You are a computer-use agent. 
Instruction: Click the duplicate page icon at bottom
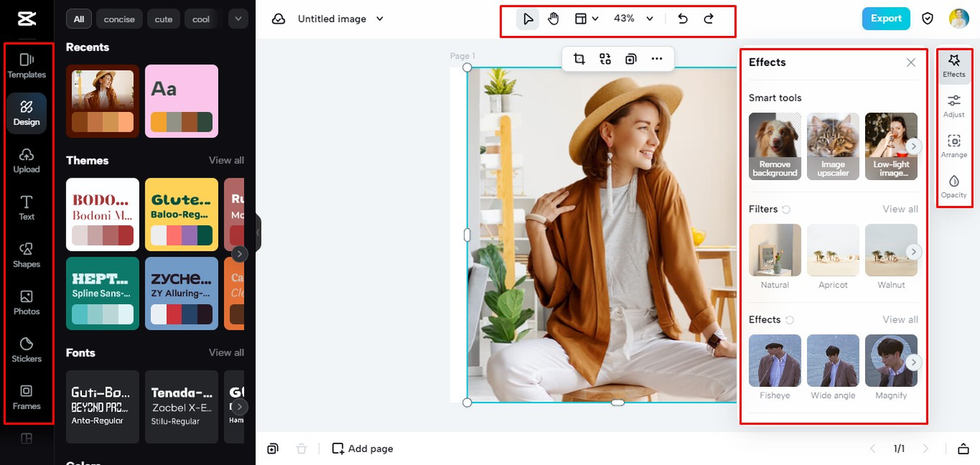(x=273, y=449)
